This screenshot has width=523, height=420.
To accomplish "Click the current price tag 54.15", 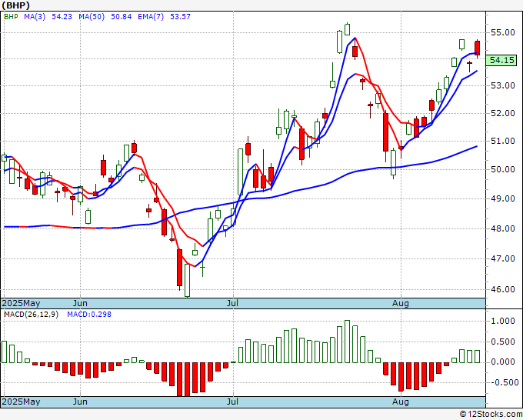I will pos(501,60).
